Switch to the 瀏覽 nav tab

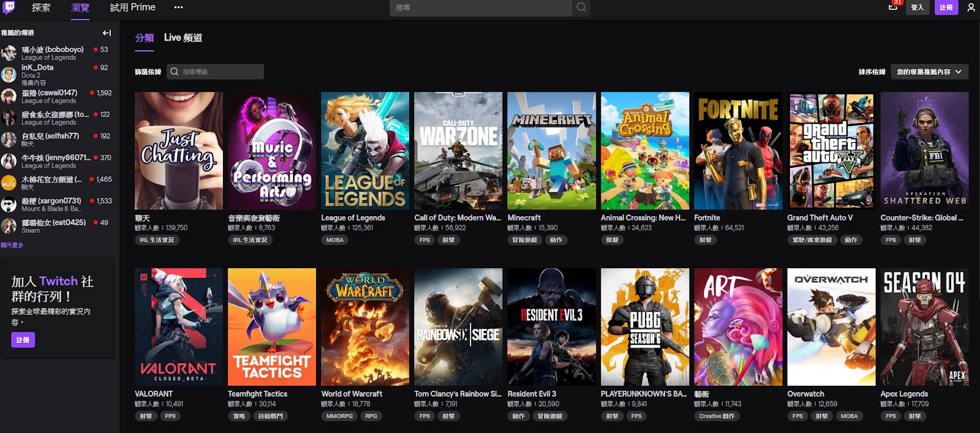[80, 7]
